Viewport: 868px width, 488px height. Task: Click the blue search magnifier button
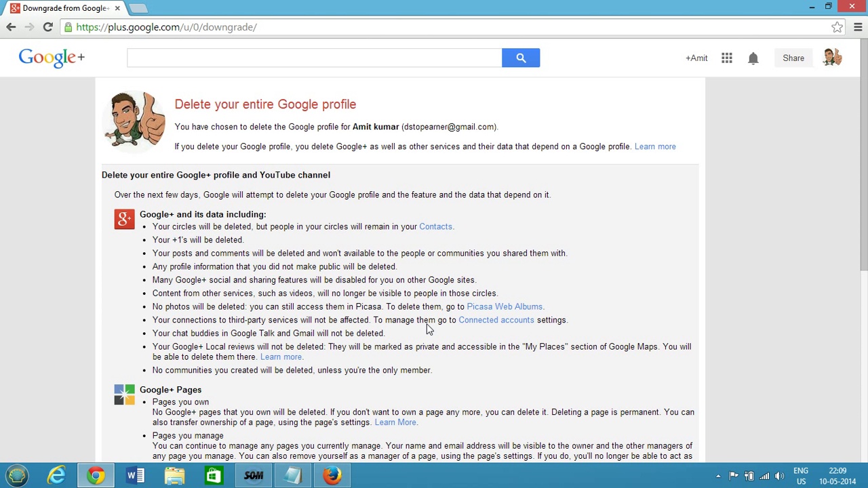pyautogui.click(x=521, y=58)
